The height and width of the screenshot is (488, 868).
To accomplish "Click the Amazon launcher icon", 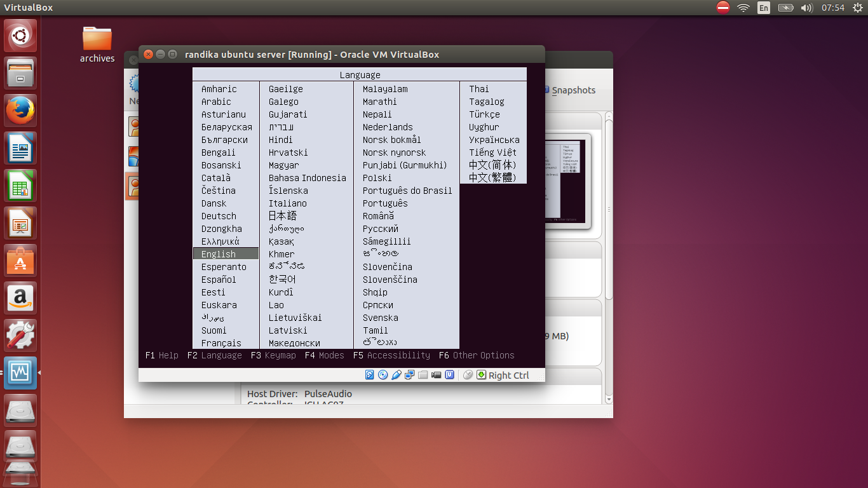I will tap(20, 298).
